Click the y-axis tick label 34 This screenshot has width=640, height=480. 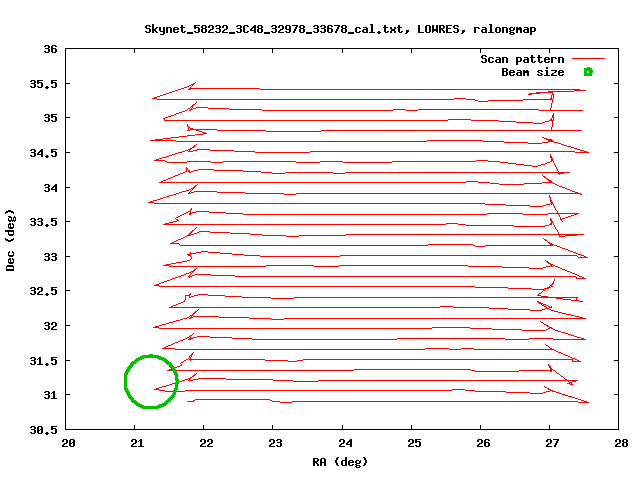pos(51,188)
